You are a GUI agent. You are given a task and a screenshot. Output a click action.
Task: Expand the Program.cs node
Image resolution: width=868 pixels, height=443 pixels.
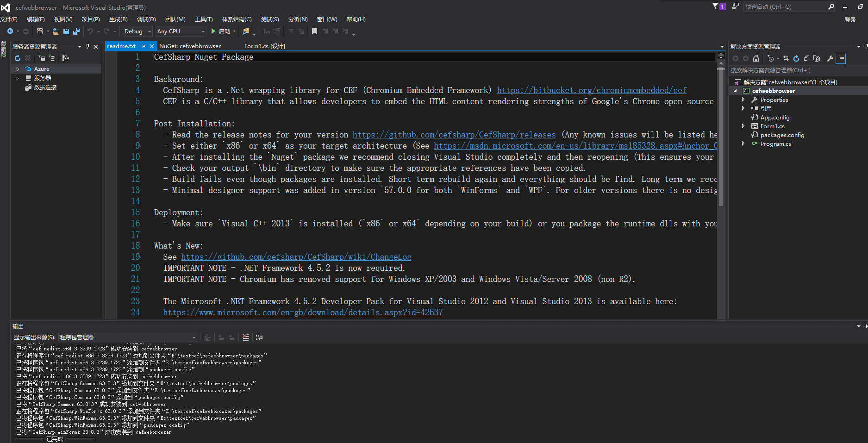(x=743, y=144)
